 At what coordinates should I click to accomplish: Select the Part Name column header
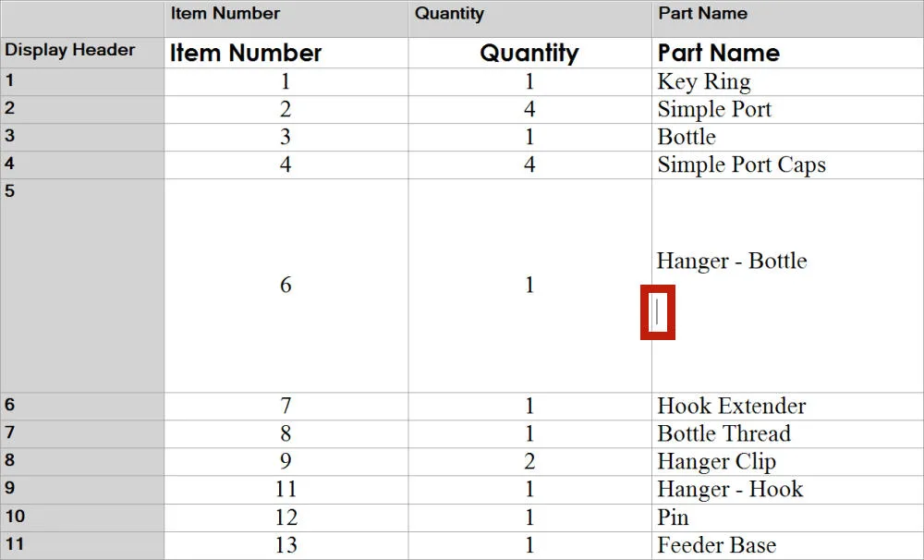pyautogui.click(x=788, y=18)
